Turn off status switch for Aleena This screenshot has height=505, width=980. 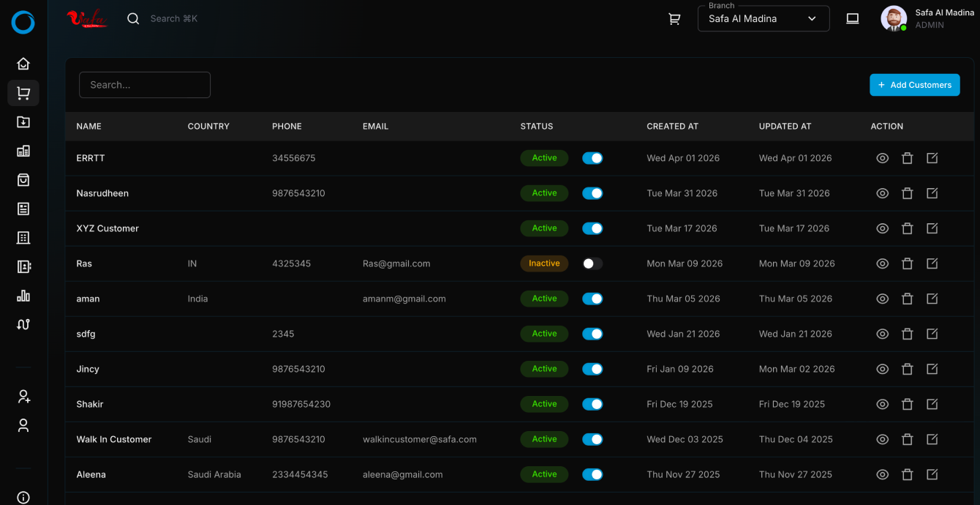(x=592, y=474)
